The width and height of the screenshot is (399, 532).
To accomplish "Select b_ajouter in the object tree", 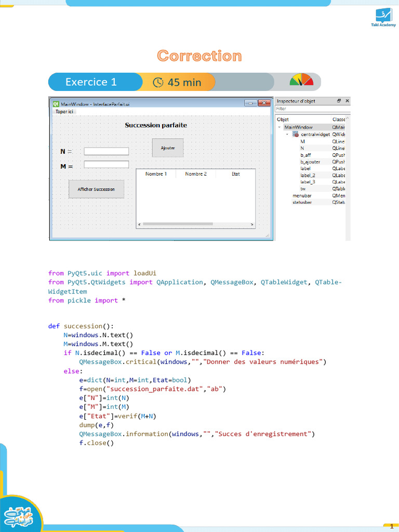I will [x=310, y=162].
